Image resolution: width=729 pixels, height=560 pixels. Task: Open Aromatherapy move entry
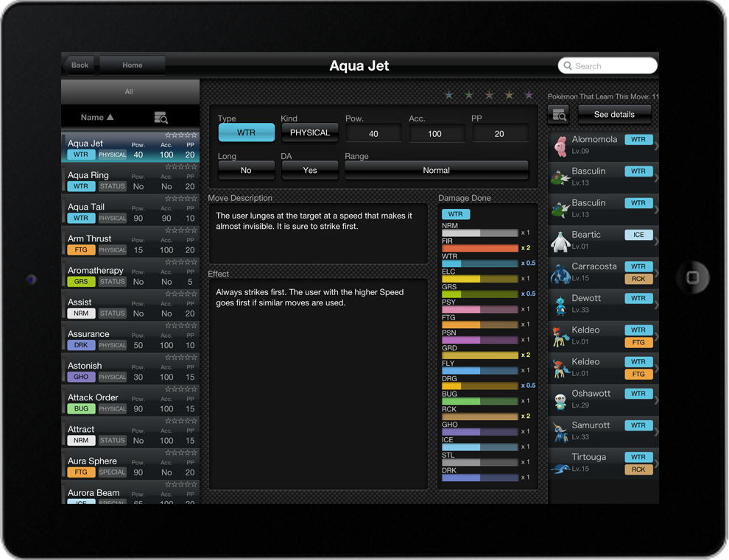pyautogui.click(x=130, y=274)
